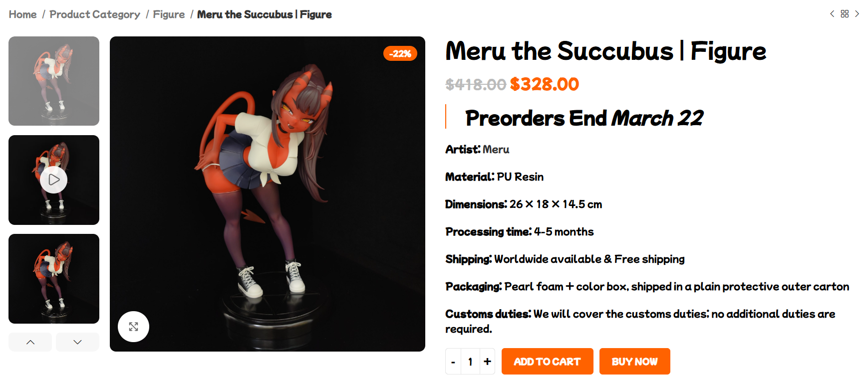This screenshot has height=380, width=868.
Task: Go to the next product arrow
Action: tap(857, 14)
